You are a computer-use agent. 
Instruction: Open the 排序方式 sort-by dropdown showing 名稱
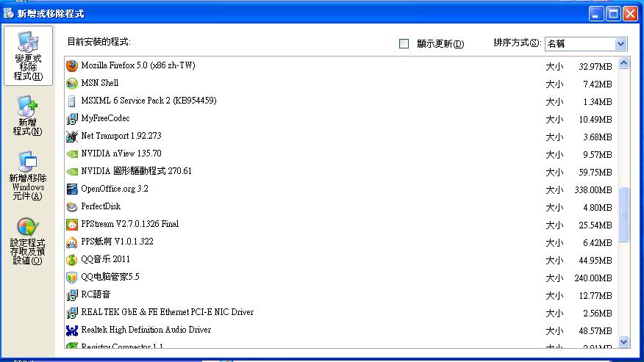586,43
